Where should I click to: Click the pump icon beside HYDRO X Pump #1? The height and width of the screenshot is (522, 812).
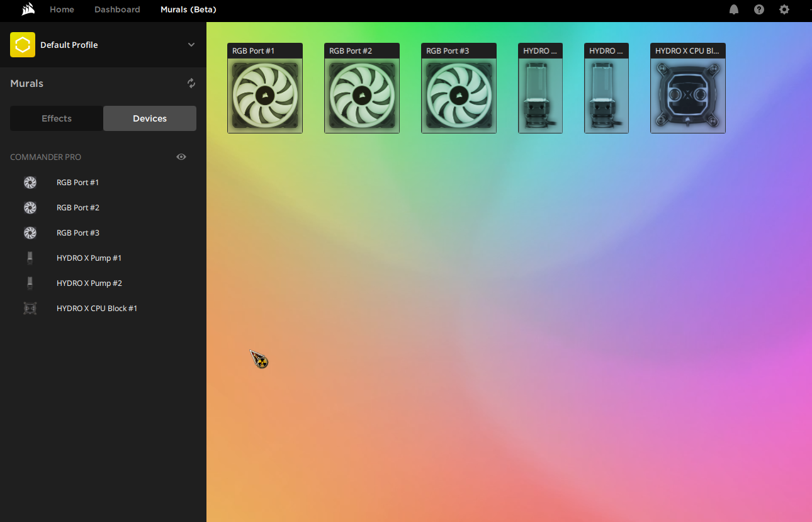tap(30, 258)
